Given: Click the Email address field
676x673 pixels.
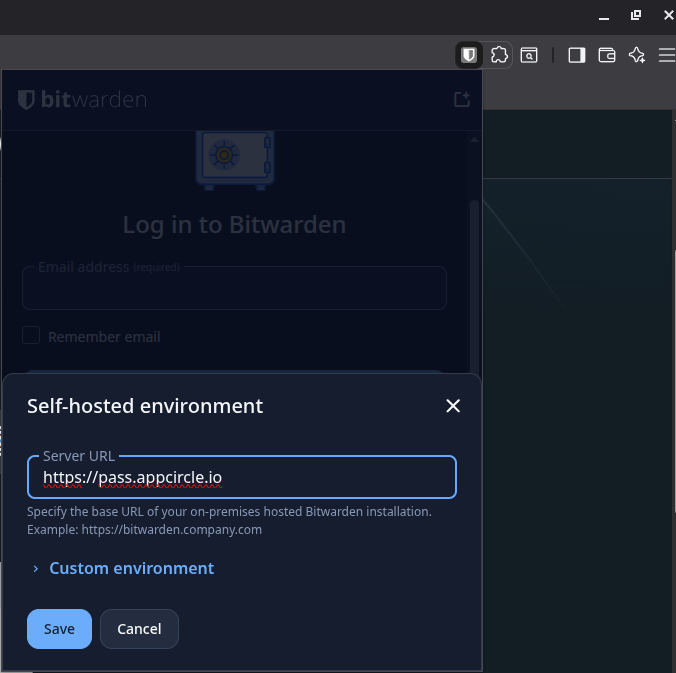Looking at the screenshot, I should click(234, 288).
